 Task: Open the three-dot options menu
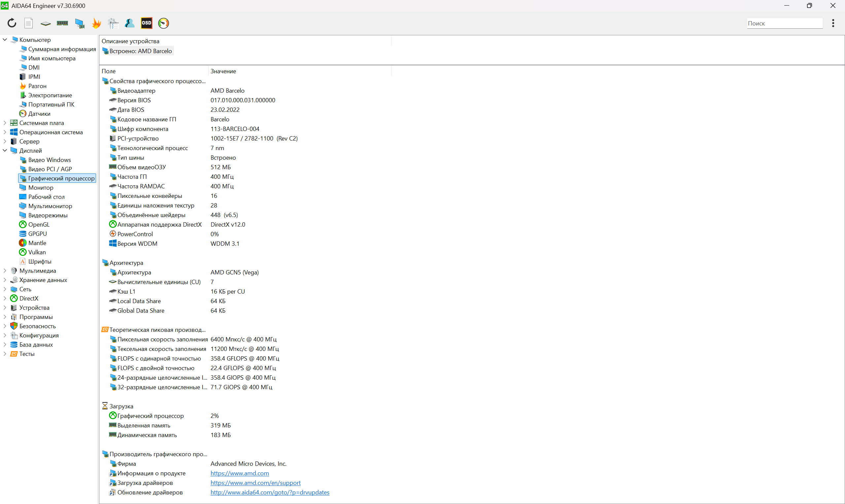coord(833,23)
